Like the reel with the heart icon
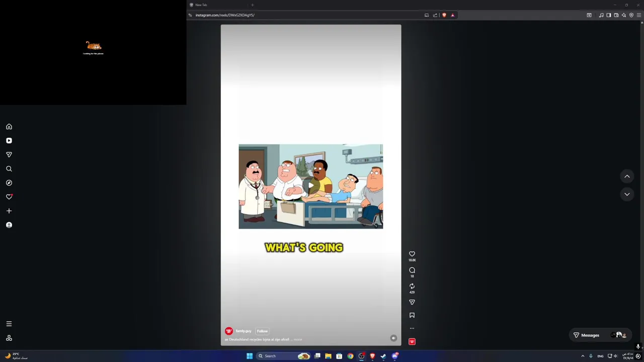The image size is (644, 362). [412, 254]
